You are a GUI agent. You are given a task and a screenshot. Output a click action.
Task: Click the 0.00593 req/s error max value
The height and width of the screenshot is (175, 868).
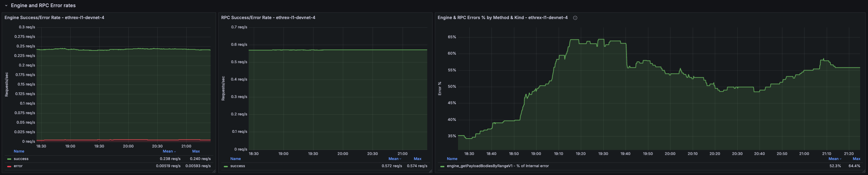tap(198, 166)
